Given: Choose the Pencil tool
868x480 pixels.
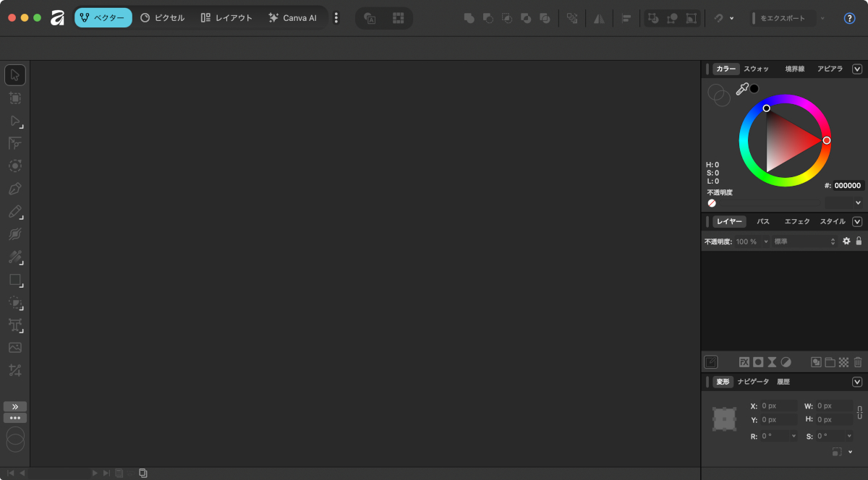Looking at the screenshot, I should coord(15,212).
